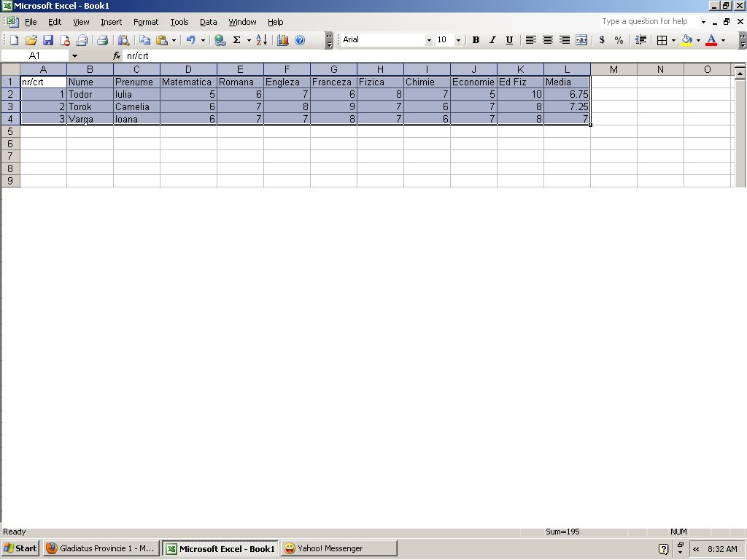Viewport: 747px width, 560px height.
Task: Center the cell text
Action: point(547,40)
